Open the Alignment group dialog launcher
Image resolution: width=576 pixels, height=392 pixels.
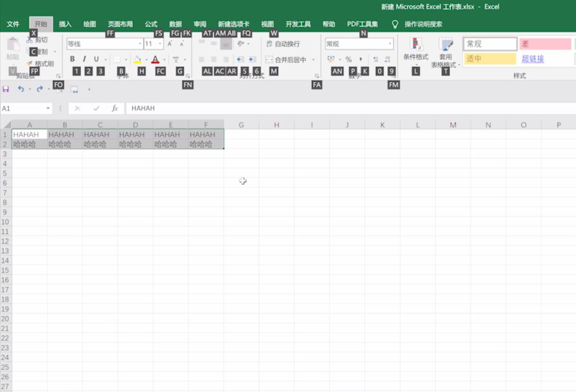pos(317,76)
